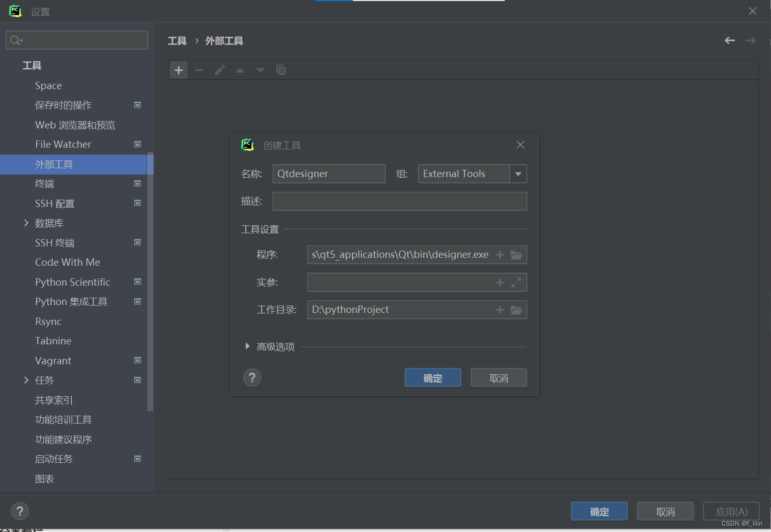Open the SSH 配置 settings page
The image size is (771, 532).
55,203
